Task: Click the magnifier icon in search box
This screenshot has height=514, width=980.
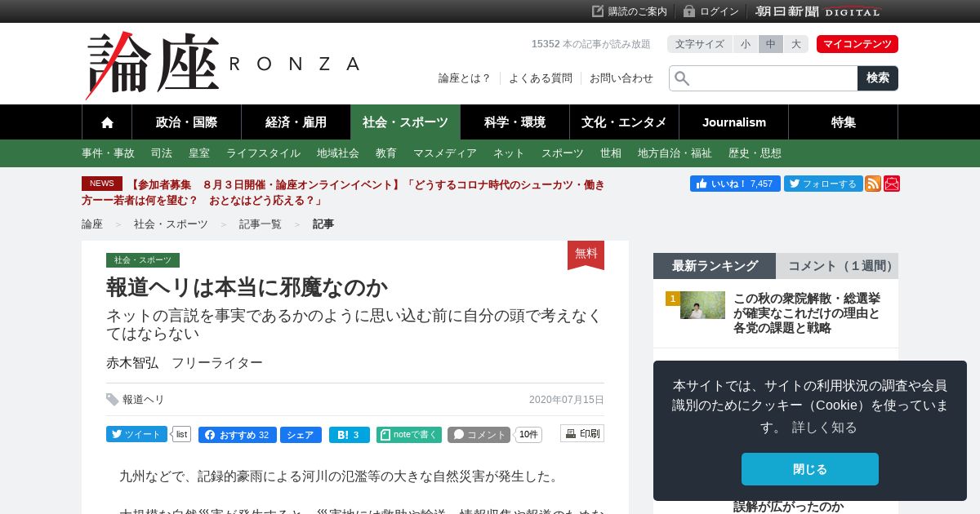Action: (682, 78)
